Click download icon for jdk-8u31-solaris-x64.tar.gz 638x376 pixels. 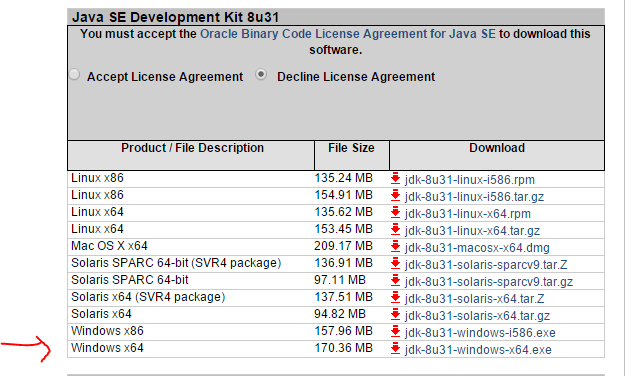395,315
